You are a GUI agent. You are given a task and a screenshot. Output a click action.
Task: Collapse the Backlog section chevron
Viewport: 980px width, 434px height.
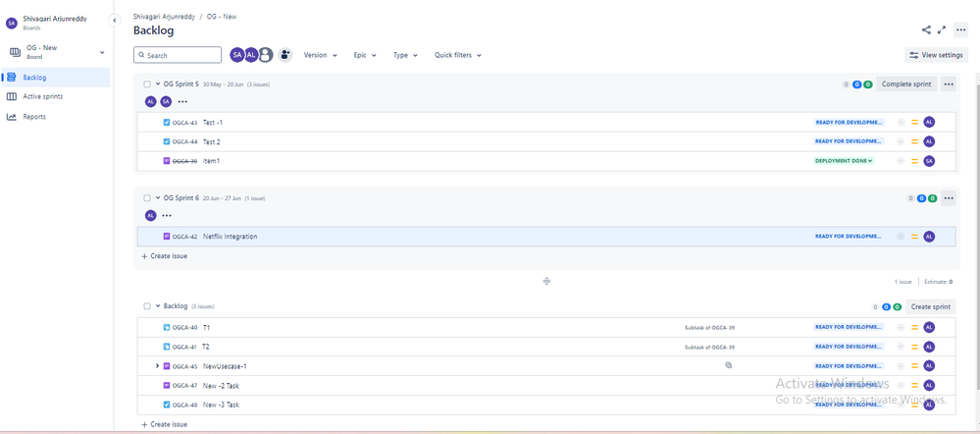coord(158,306)
